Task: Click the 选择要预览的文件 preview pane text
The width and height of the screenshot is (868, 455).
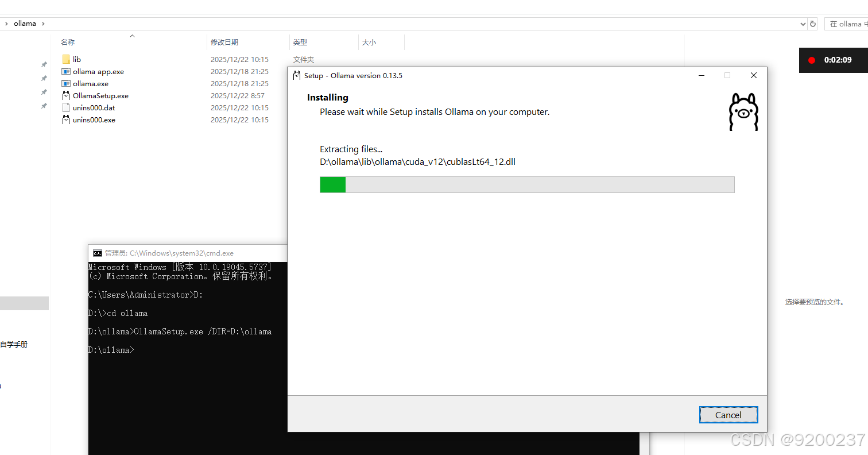Action: (x=815, y=302)
